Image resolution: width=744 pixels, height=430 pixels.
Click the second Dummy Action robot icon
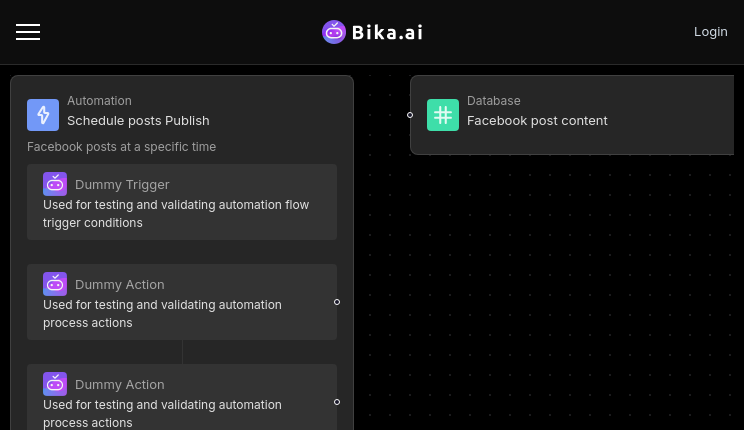55,384
